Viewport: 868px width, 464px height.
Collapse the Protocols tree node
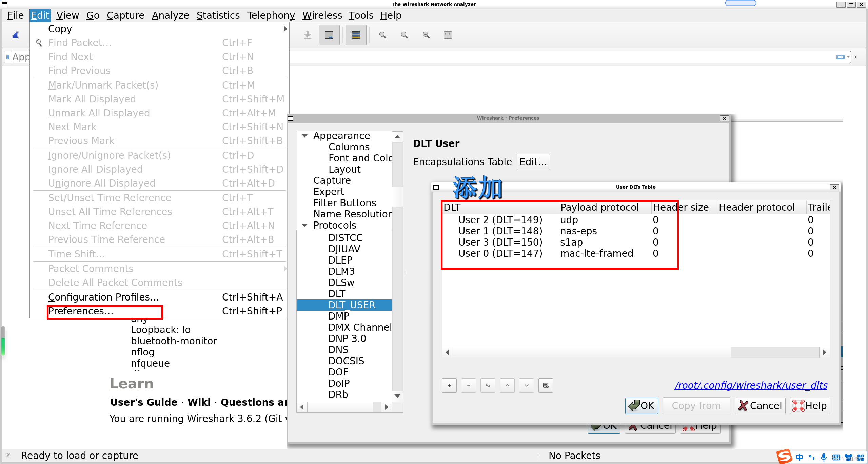304,225
